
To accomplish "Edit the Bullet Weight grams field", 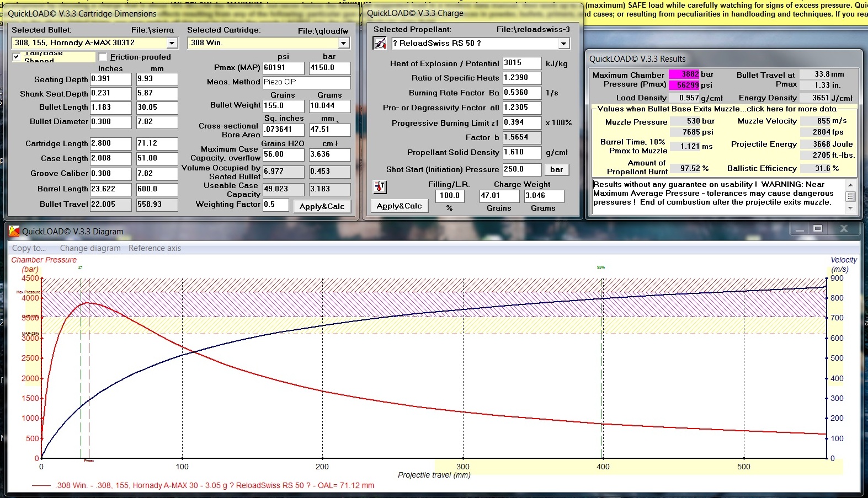I will (329, 106).
